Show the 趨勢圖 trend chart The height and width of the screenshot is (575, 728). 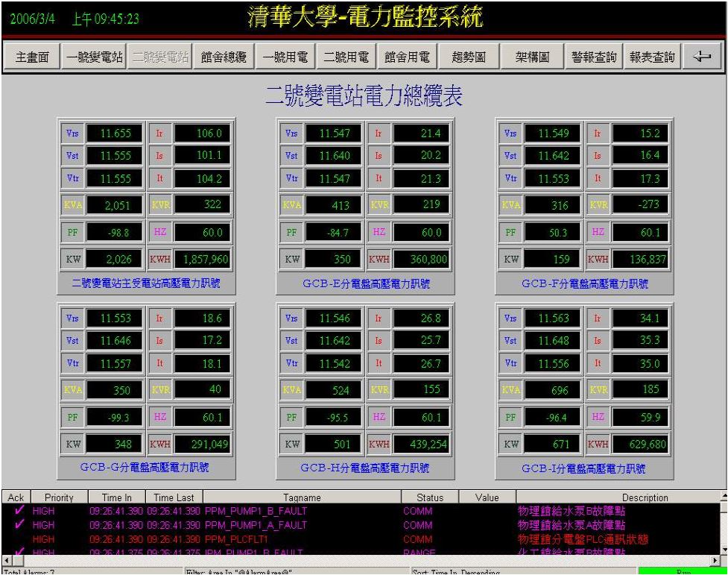coord(469,57)
